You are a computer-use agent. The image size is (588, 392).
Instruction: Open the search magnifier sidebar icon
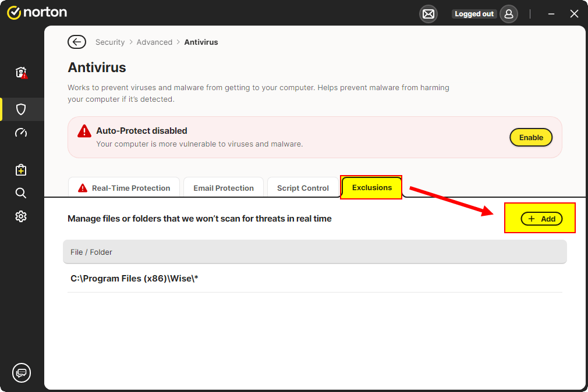click(21, 193)
